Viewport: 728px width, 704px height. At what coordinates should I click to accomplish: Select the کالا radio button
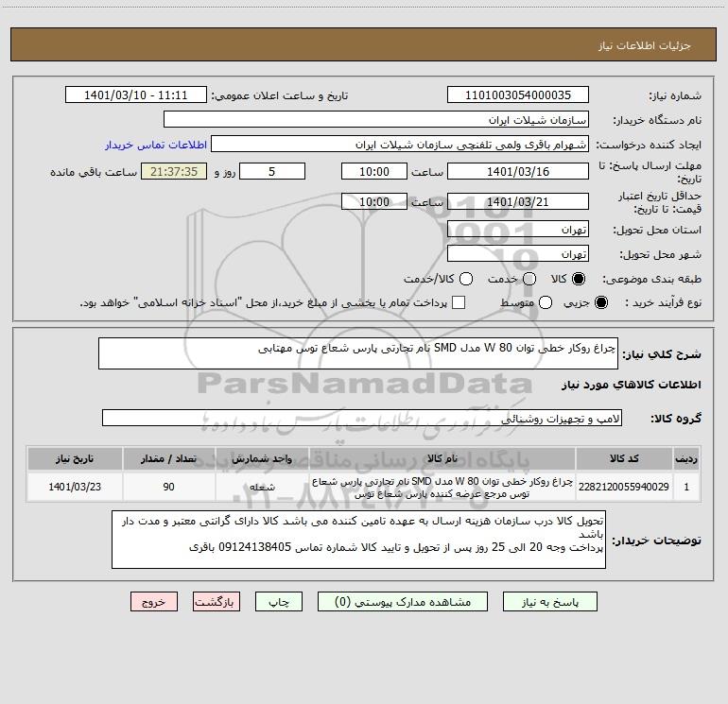[x=579, y=279]
